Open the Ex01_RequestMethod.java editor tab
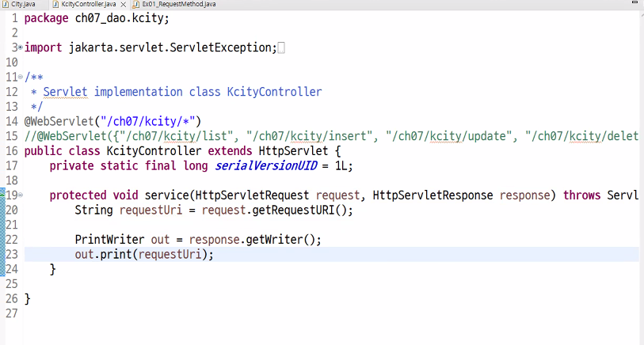The width and height of the screenshot is (644, 345). [179, 4]
